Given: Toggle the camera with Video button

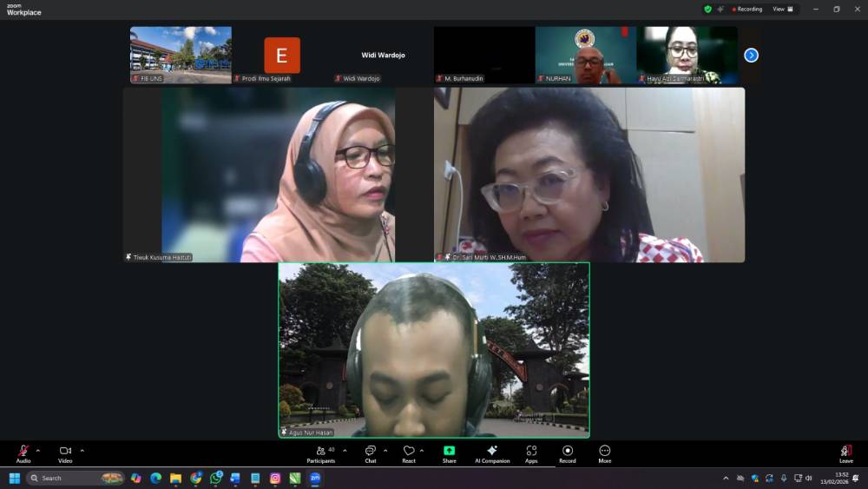Looking at the screenshot, I should 65,451.
